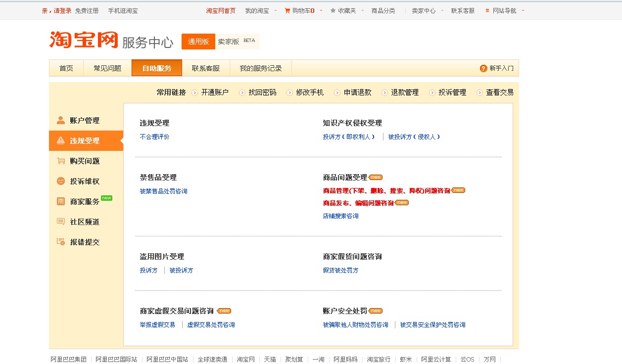
Task: Open the 阿里妈妈 footer link
Action: point(345,360)
